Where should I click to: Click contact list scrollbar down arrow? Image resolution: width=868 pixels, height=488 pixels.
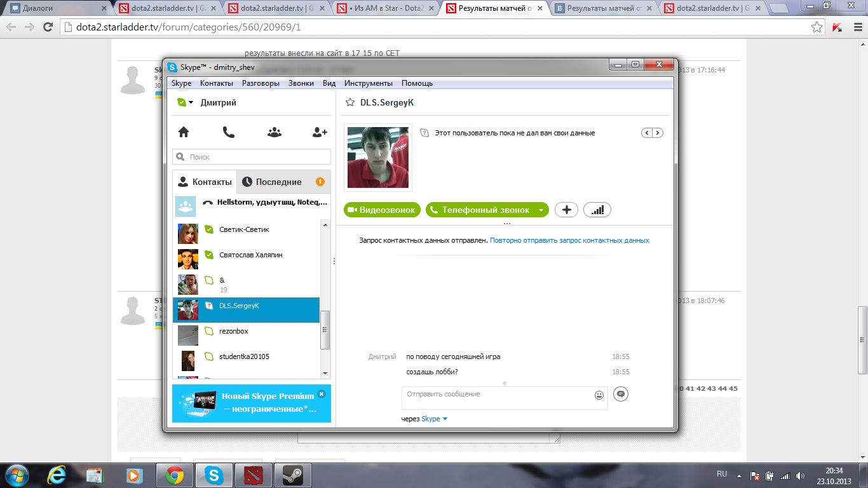(x=325, y=373)
